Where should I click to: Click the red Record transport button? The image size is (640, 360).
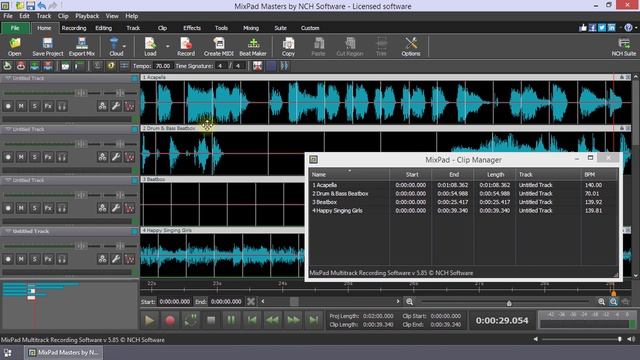[x=170, y=320]
